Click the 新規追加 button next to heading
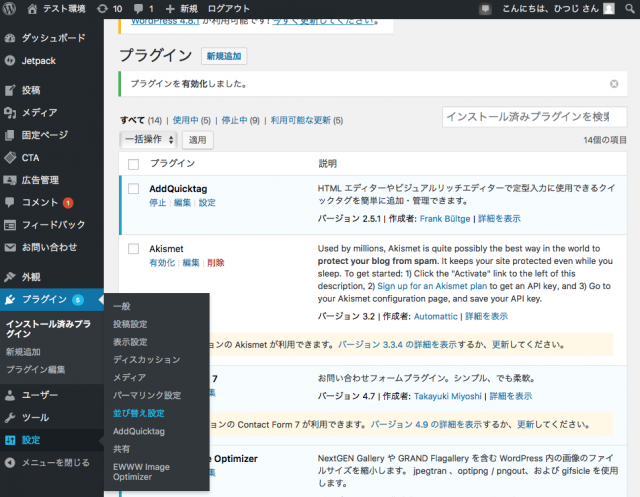This screenshot has height=497, width=640. tap(224, 56)
